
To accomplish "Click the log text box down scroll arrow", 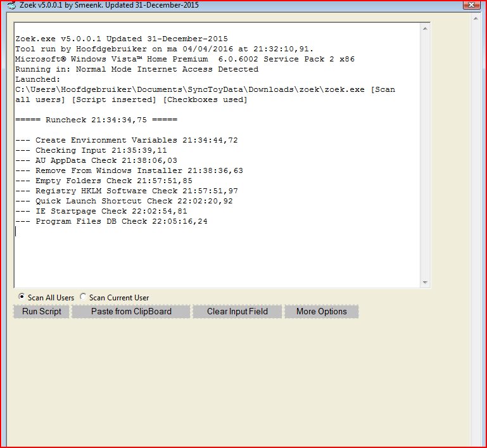I will (425, 283).
